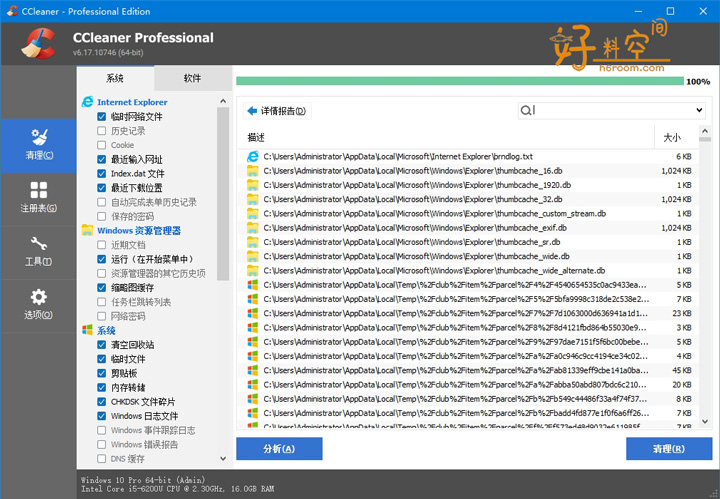This screenshot has height=499, width=720.
Task: Toggle the 最近输入网址 checkbox
Action: click(x=101, y=159)
